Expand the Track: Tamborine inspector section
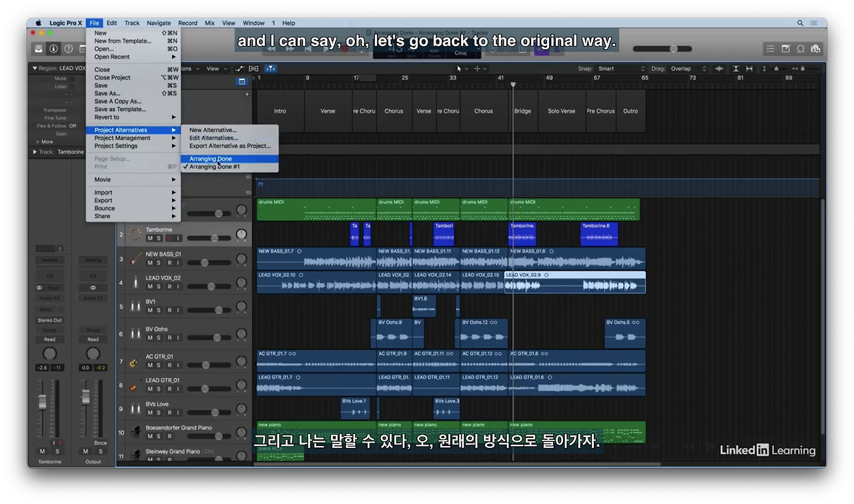The width and height of the screenshot is (854, 504). tap(35, 152)
